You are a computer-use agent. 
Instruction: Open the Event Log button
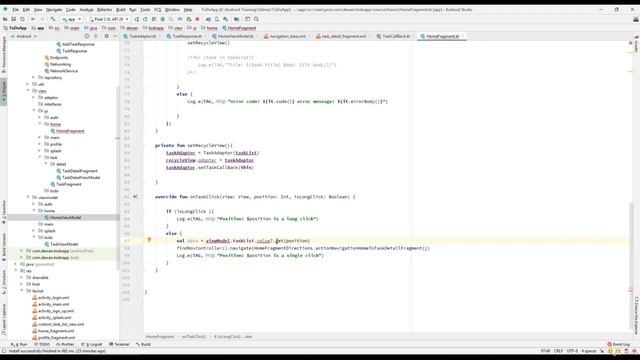coord(619,344)
